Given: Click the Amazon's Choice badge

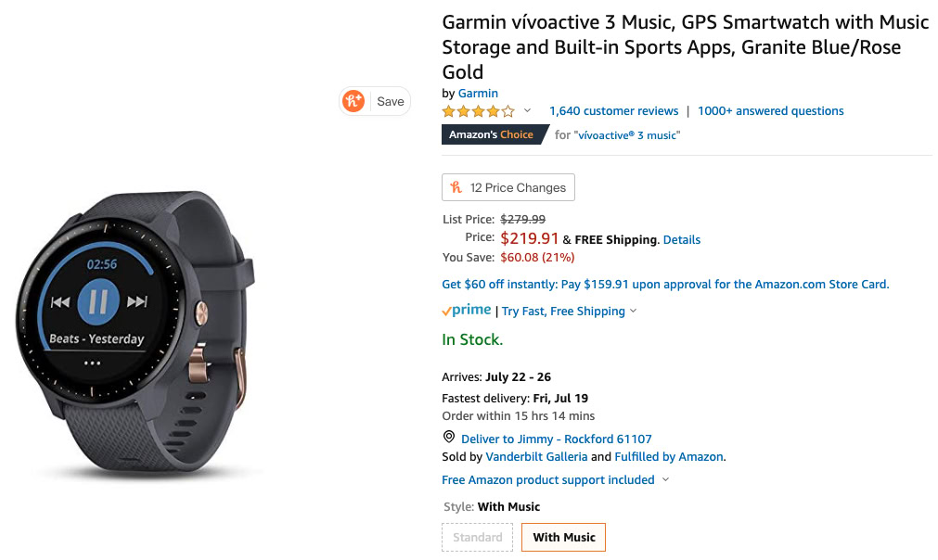Looking at the screenshot, I should 492,134.
